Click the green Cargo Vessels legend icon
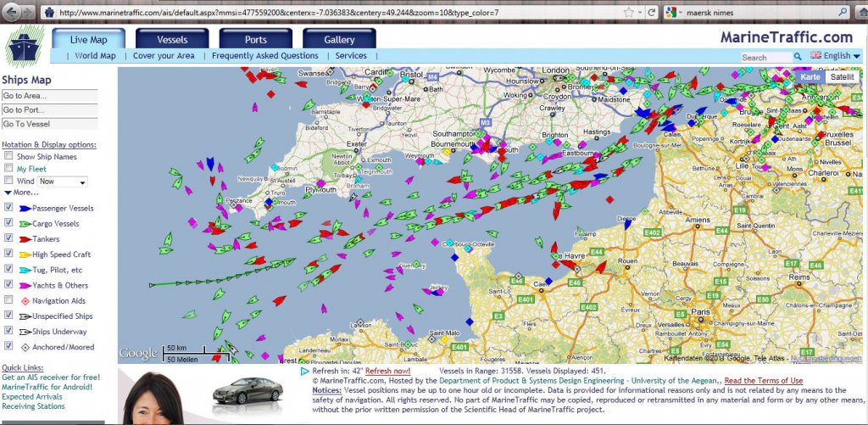The height and width of the screenshot is (425, 868). (x=25, y=224)
